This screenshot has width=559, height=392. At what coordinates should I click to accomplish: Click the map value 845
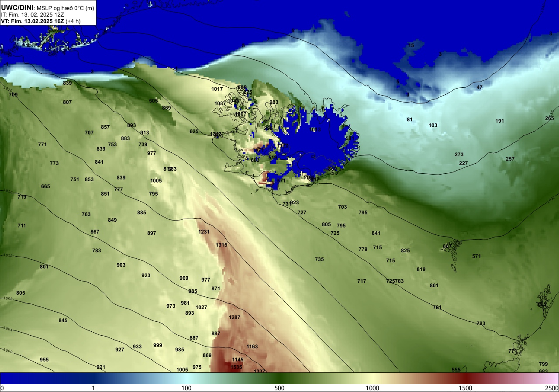pos(63,320)
